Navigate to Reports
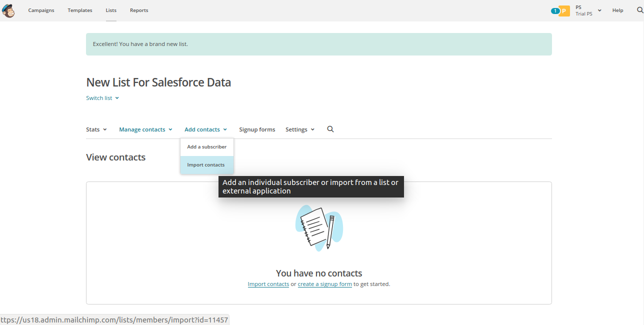Viewport: 644px width, 325px height. click(x=139, y=10)
